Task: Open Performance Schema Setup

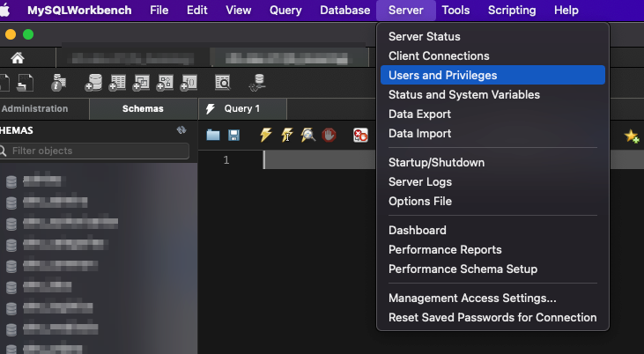Action: pos(492,269)
